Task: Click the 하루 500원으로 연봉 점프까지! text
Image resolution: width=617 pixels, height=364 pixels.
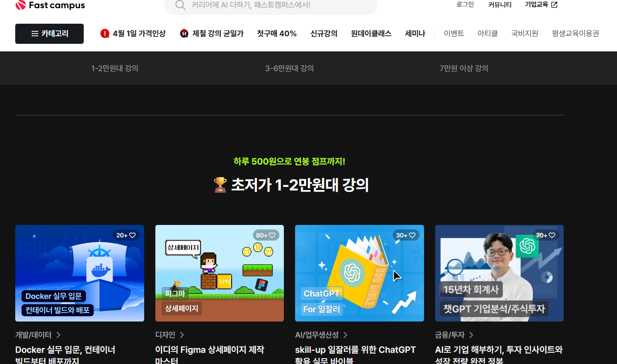Action: 289,161
